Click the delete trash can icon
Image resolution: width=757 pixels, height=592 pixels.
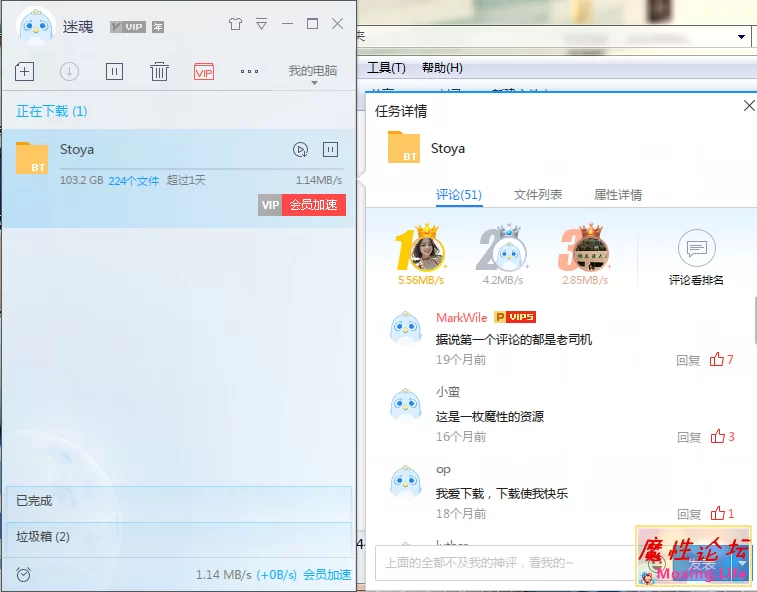[159, 71]
